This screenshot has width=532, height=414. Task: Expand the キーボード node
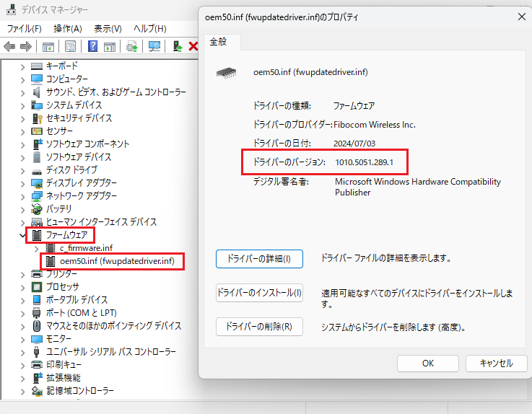pos(22,67)
